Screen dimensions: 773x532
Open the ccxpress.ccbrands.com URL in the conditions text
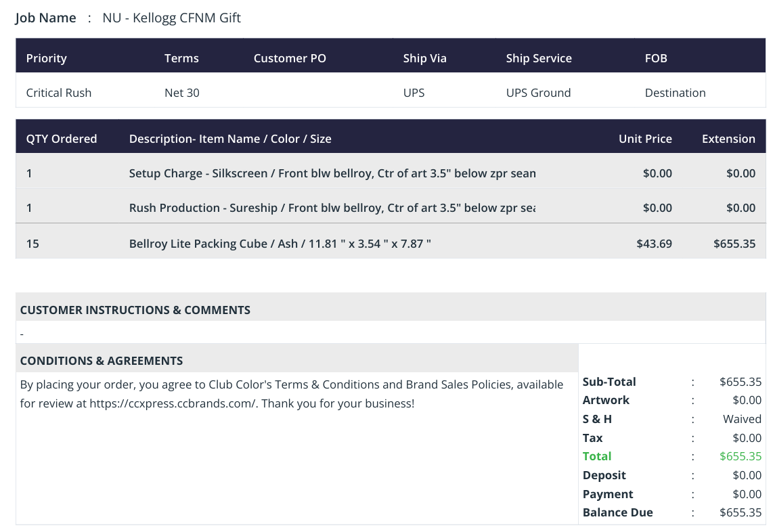coord(173,403)
